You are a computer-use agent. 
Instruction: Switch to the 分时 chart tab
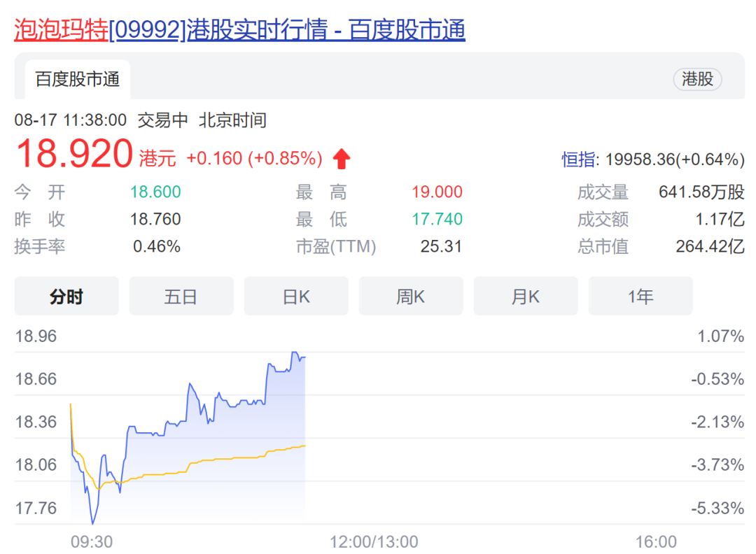66,297
